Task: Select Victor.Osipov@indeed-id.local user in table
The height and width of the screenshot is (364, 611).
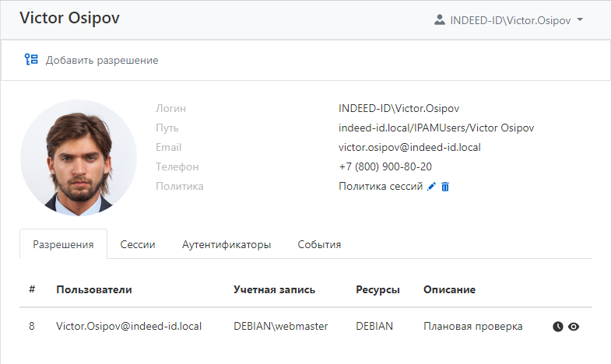Action: click(x=129, y=327)
